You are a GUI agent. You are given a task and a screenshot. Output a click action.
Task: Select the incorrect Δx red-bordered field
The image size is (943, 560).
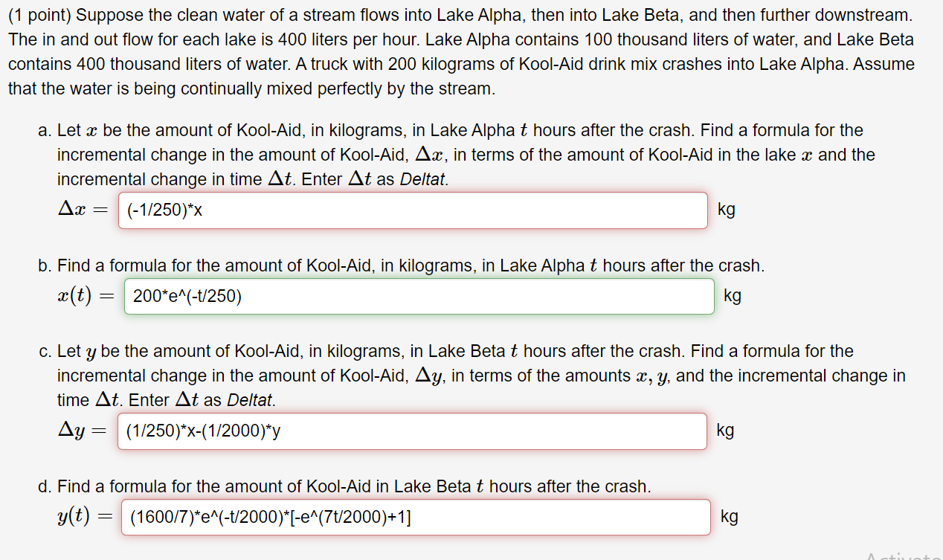[x=409, y=210]
